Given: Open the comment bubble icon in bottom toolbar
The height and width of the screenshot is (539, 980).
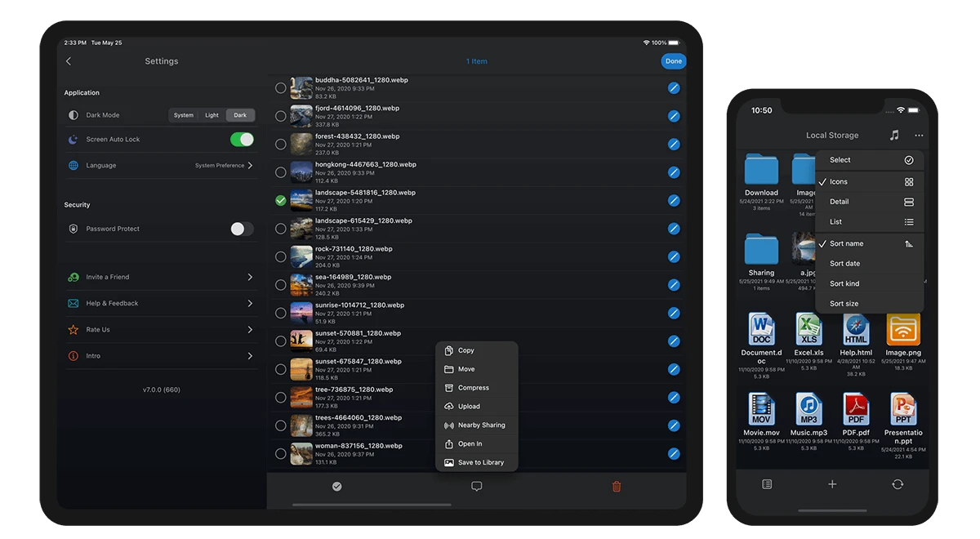Looking at the screenshot, I should coord(476,486).
